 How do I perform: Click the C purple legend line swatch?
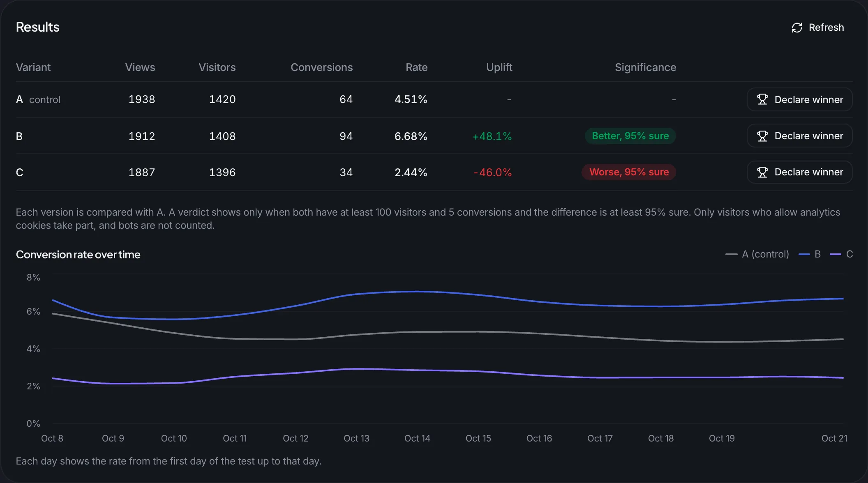836,254
